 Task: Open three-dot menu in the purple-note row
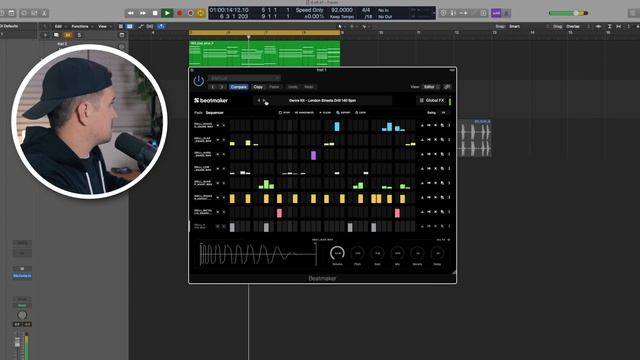click(x=449, y=154)
